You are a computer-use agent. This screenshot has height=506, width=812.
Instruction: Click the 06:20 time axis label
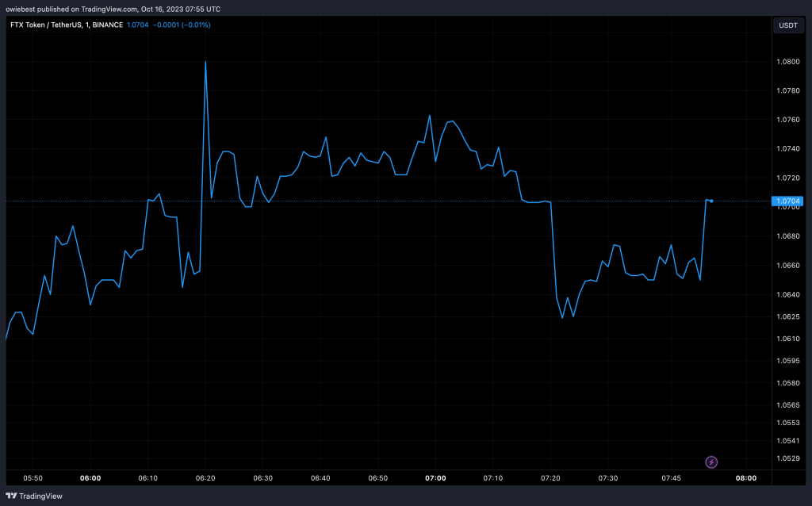click(x=205, y=478)
